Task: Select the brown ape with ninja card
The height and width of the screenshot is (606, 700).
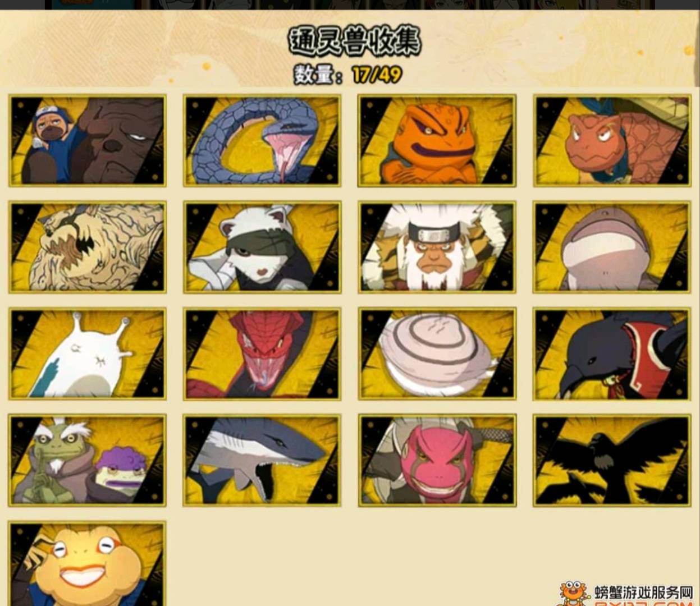Action: [88, 141]
